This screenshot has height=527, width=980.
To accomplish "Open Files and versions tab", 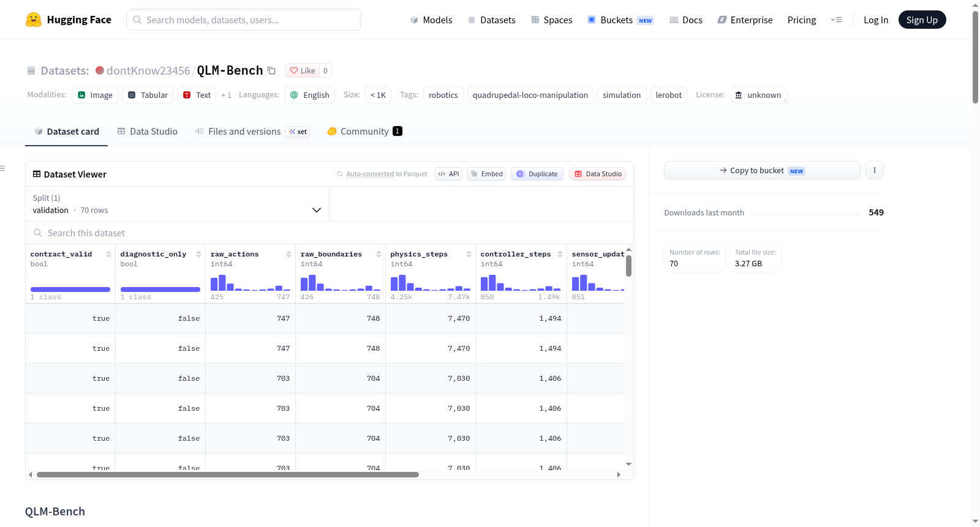I will pyautogui.click(x=252, y=131).
